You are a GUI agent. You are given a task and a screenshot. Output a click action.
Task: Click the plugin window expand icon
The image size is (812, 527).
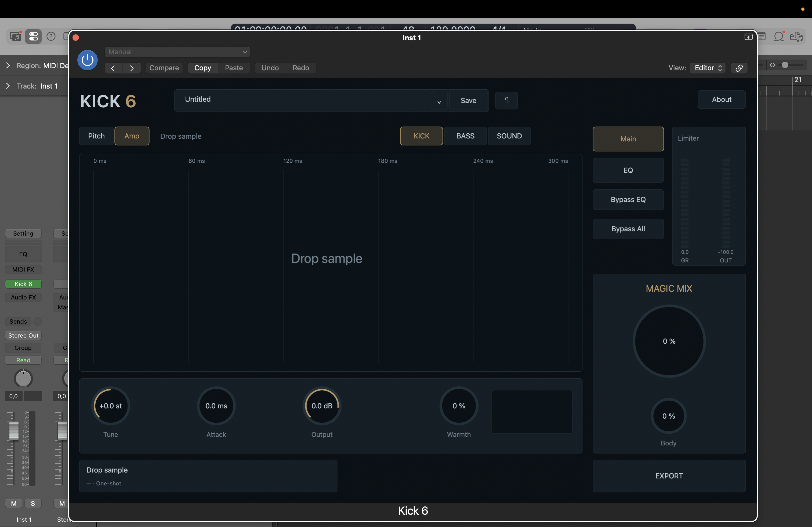tap(748, 37)
